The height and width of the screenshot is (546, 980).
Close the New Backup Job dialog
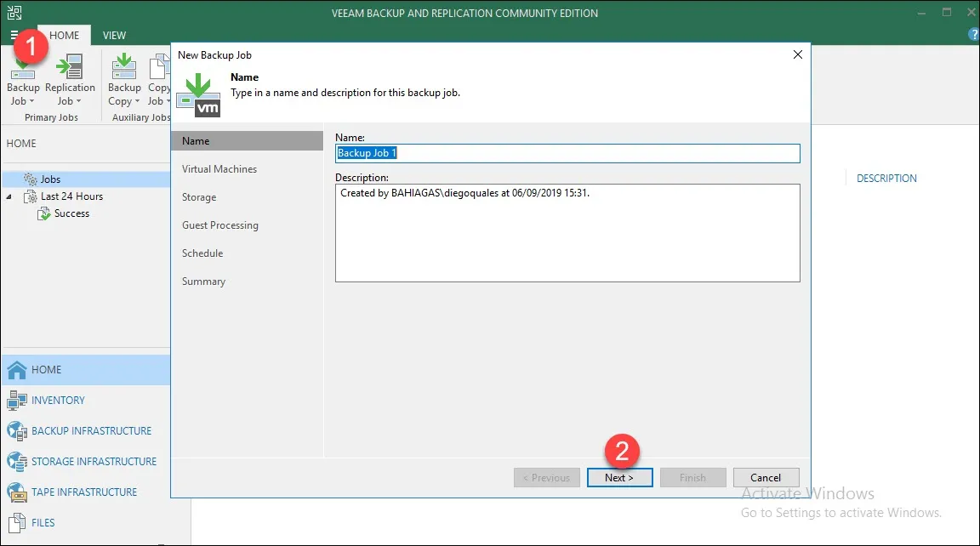point(797,54)
